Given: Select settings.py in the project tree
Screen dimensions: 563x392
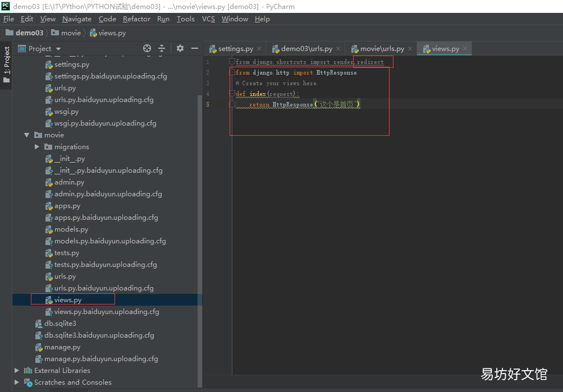Looking at the screenshot, I should pyautogui.click(x=67, y=64).
